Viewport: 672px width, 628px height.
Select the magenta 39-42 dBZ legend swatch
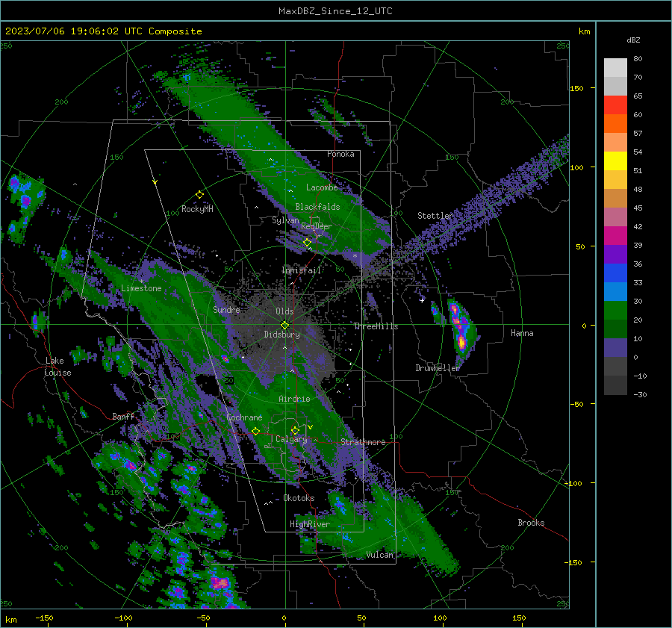615,235
